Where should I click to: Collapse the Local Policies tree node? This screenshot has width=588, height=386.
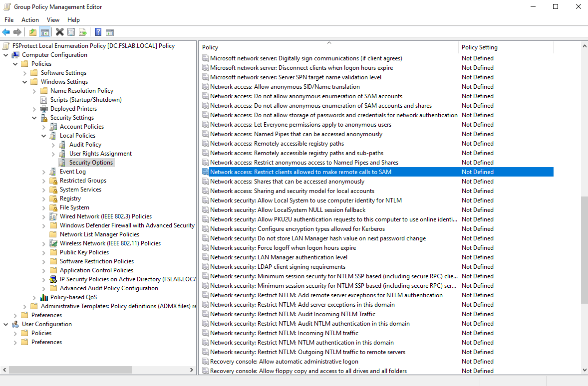[44, 136]
